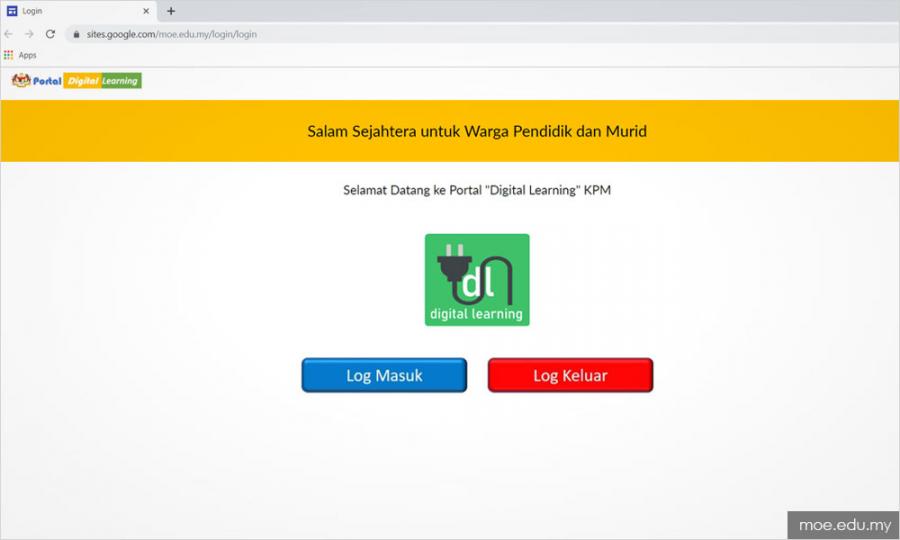Click the yellow 'Digital' logo segment
Screen dimensions: 900x540
click(x=81, y=81)
